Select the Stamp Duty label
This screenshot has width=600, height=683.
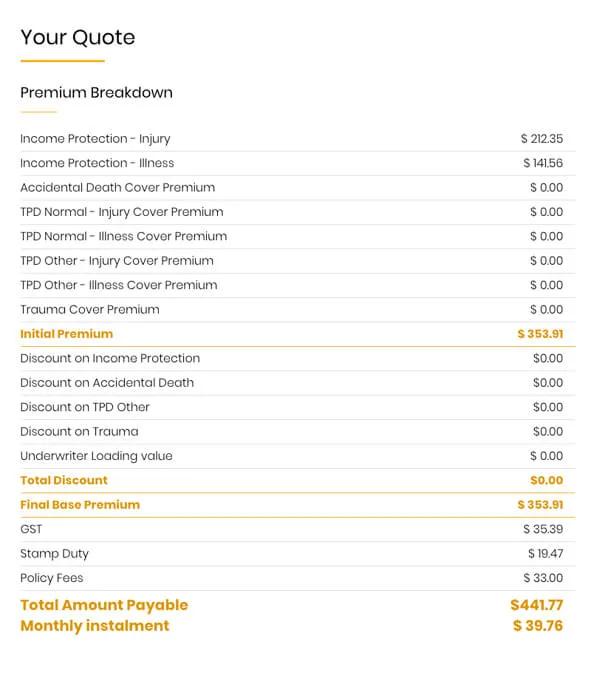coord(54,554)
